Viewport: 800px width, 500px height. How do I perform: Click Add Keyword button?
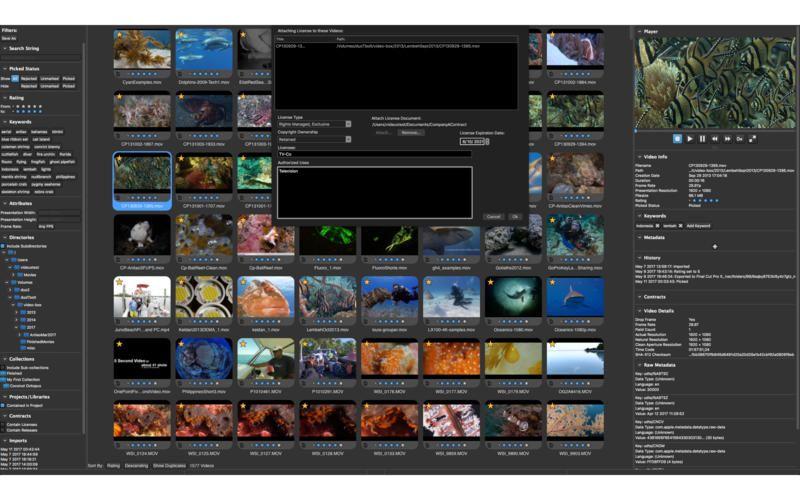698,226
